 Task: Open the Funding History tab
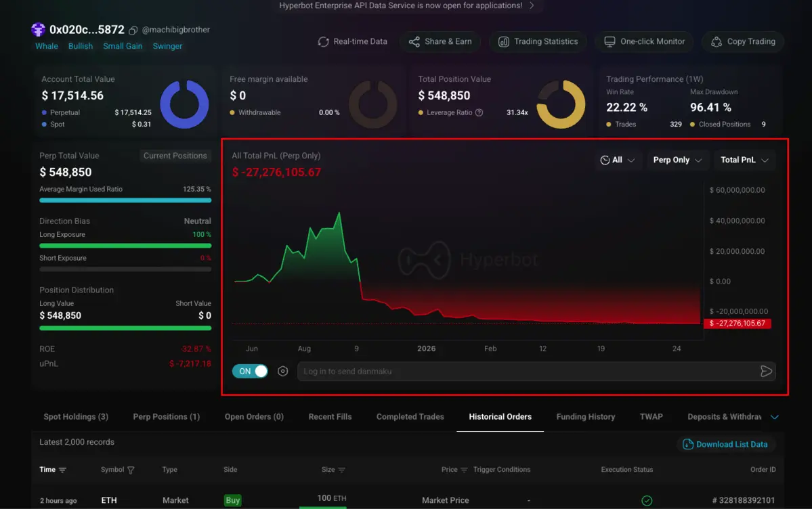click(585, 417)
